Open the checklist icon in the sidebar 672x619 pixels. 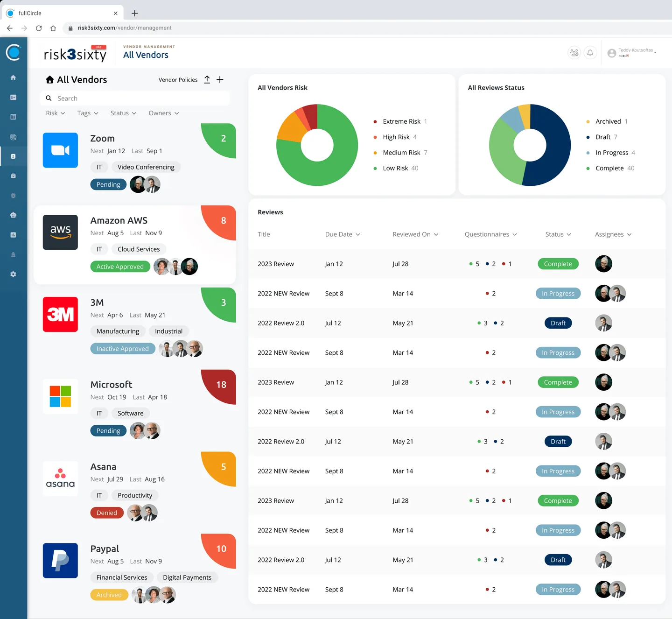tap(13, 97)
